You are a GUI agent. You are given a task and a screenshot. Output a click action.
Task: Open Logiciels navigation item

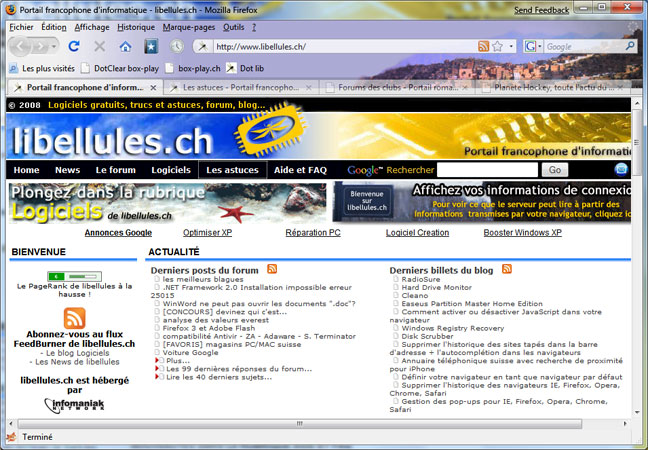click(171, 170)
